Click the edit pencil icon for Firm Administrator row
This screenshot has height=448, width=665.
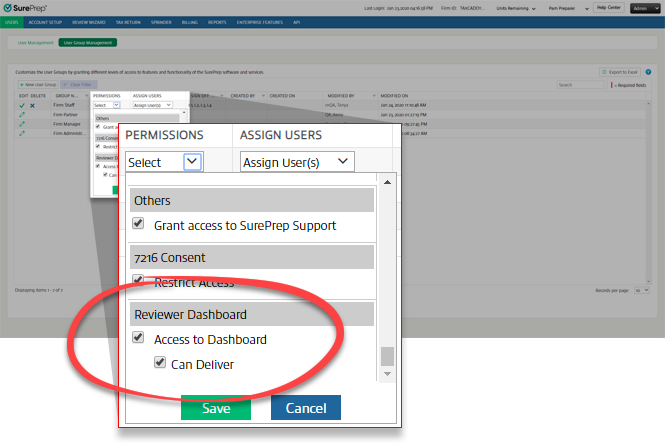pyautogui.click(x=22, y=133)
